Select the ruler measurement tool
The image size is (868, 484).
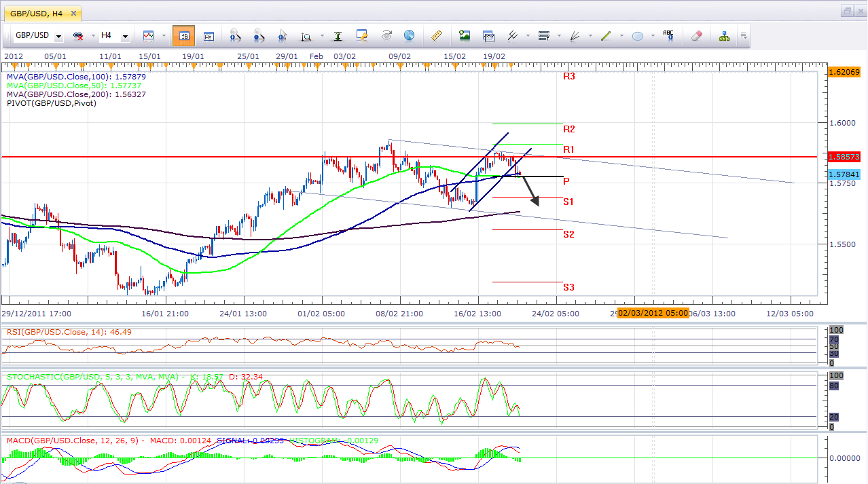coord(437,35)
